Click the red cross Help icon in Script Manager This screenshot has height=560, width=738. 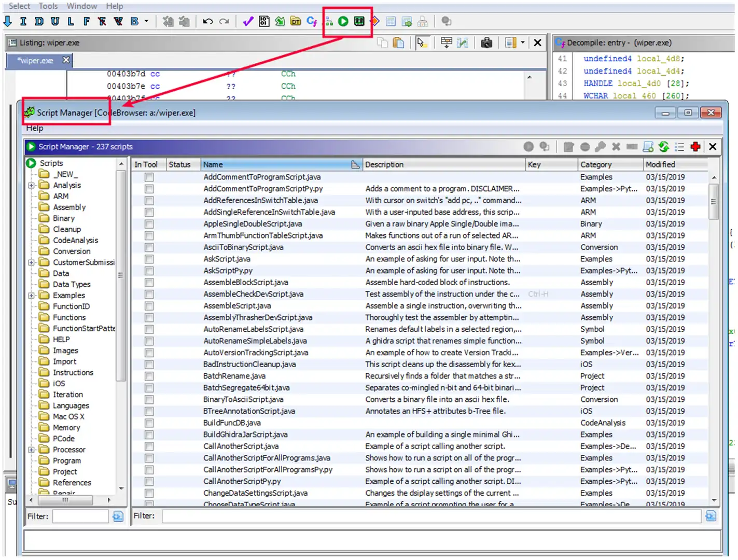click(x=695, y=147)
